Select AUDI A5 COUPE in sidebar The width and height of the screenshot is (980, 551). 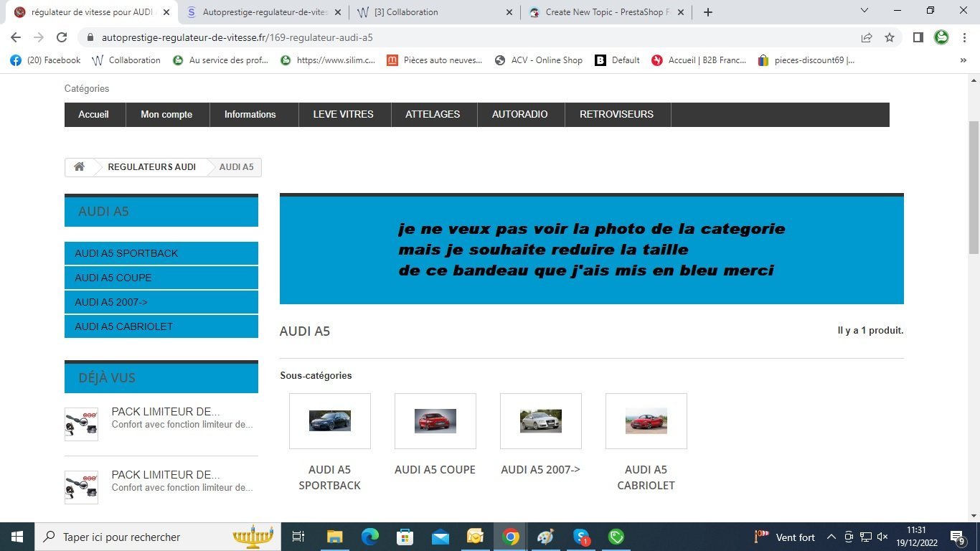coord(161,278)
